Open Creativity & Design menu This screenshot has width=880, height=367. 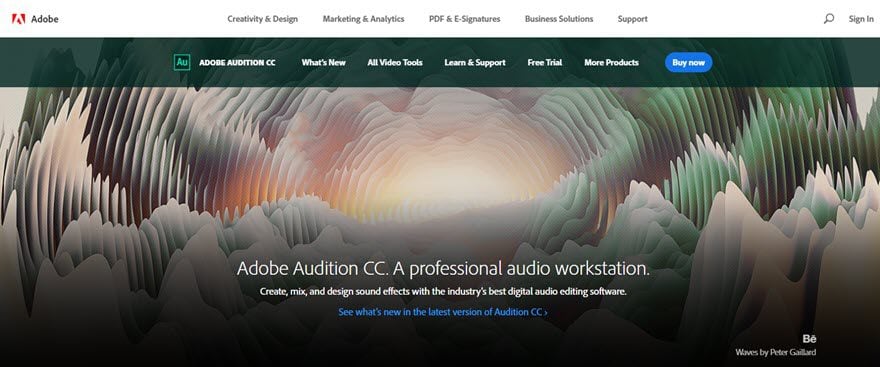[263, 19]
